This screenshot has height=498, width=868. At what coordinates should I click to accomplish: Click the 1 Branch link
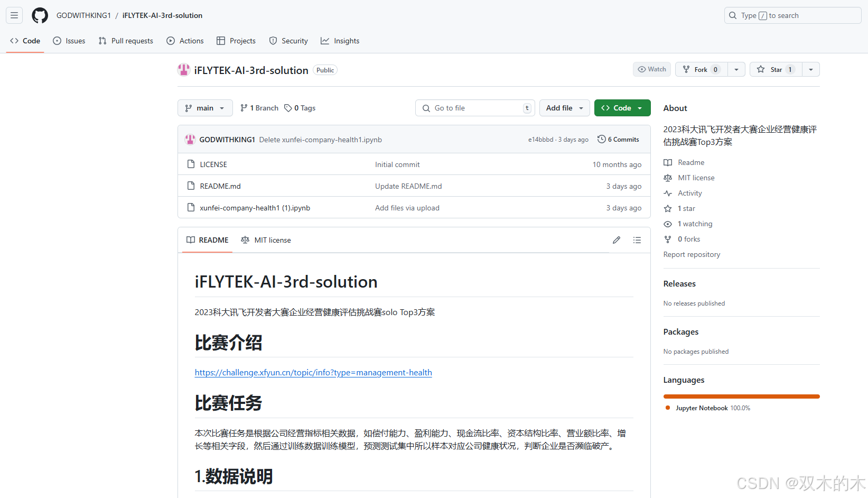pos(259,108)
